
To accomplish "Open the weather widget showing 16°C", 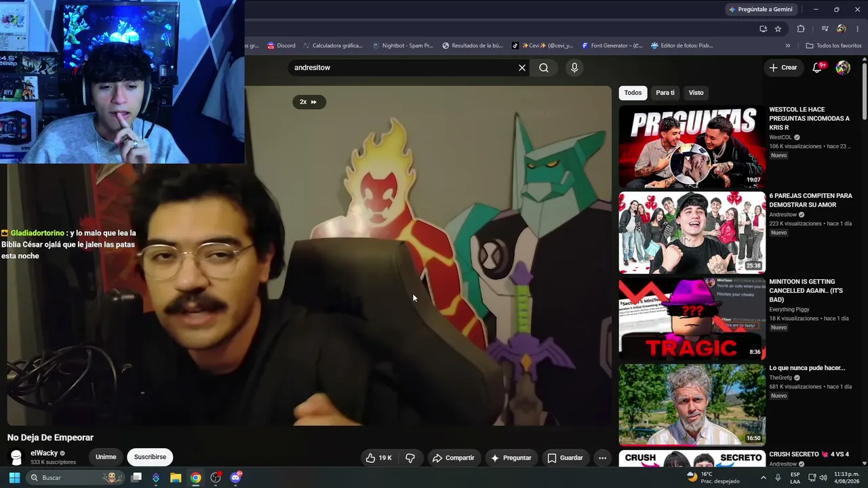I will tap(712, 477).
